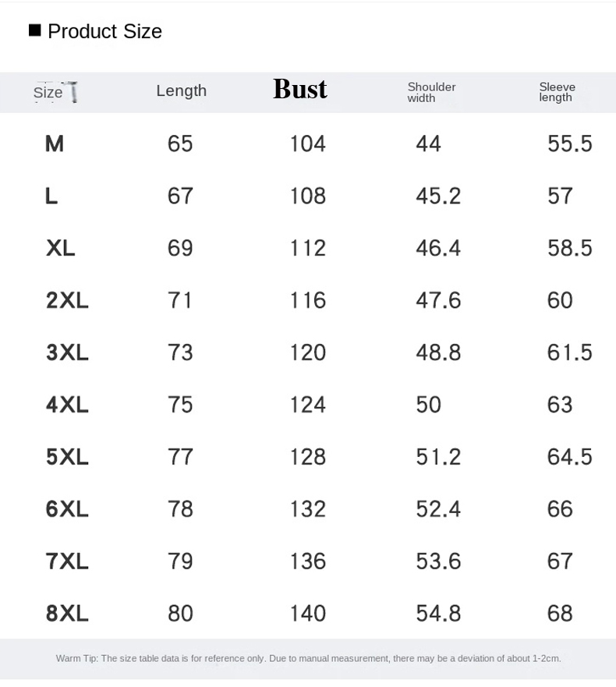Select the sleeve length value 58.5
This screenshot has width=616, height=687.
pos(569,248)
